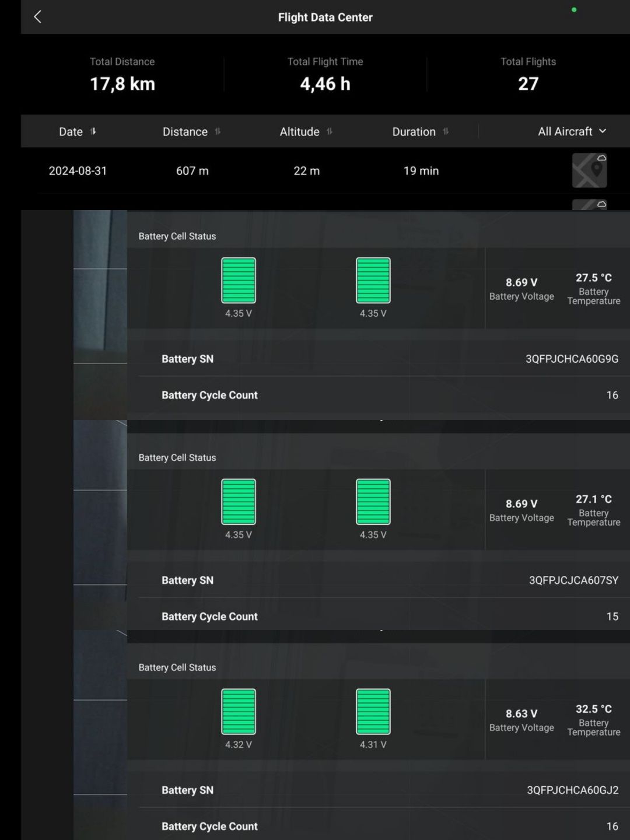Image resolution: width=630 pixels, height=840 pixels.
Task: Click the 19 min duration value
Action: [x=421, y=171]
